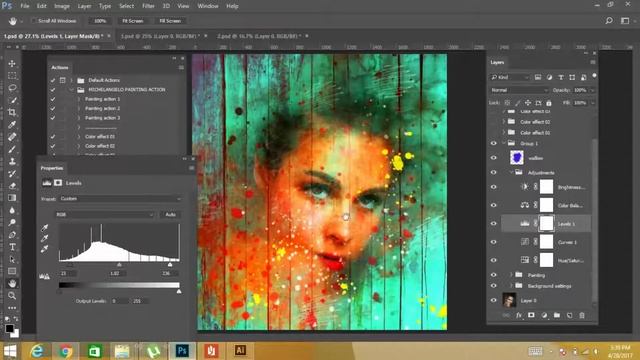
Task: Click the midtone input levels slider handle
Action: click(x=119, y=265)
